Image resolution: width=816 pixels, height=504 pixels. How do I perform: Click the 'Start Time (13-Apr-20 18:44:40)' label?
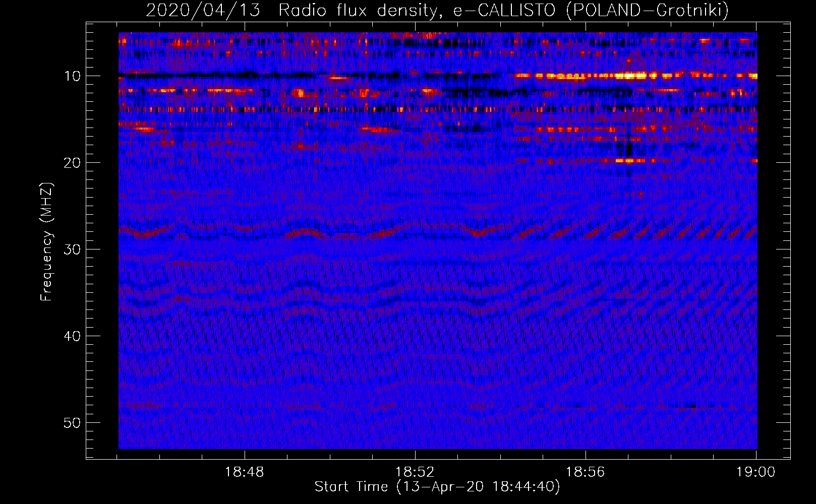tap(437, 486)
